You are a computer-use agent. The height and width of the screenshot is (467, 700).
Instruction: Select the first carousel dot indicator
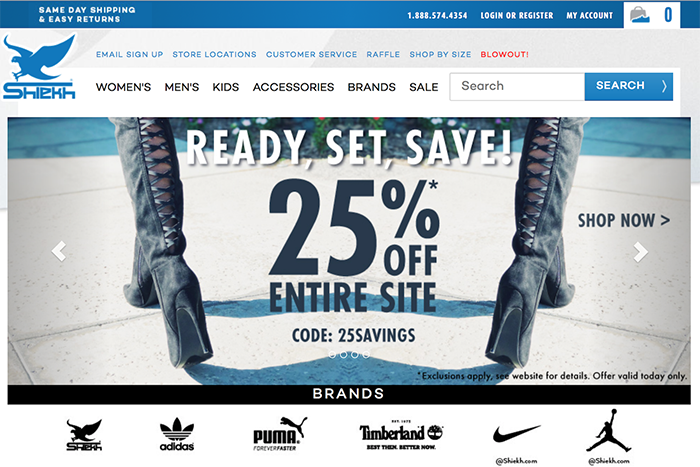click(x=332, y=354)
